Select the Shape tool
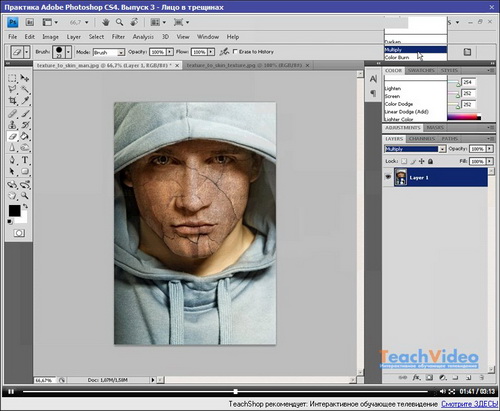 (25, 171)
